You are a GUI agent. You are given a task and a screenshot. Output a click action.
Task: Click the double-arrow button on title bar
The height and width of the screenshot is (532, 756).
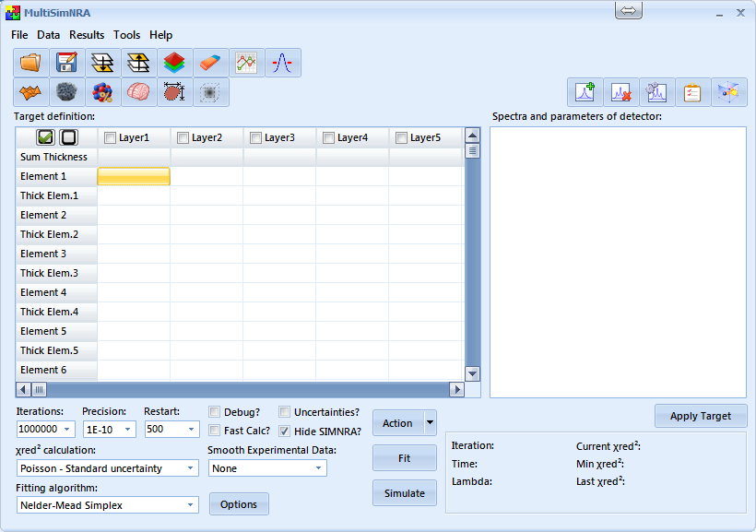tap(628, 11)
